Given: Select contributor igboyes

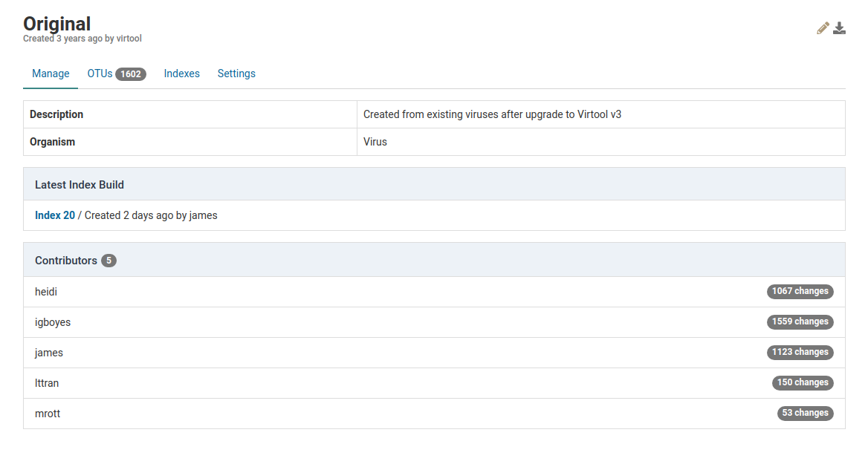Looking at the screenshot, I should point(53,322).
